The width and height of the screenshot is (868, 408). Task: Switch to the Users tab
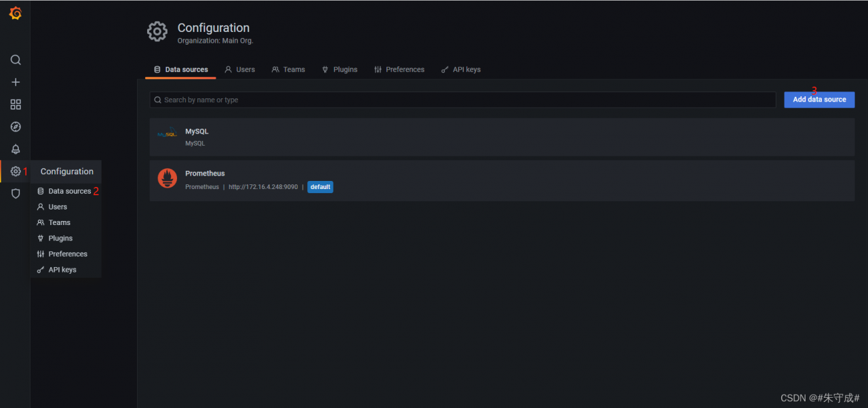(239, 69)
